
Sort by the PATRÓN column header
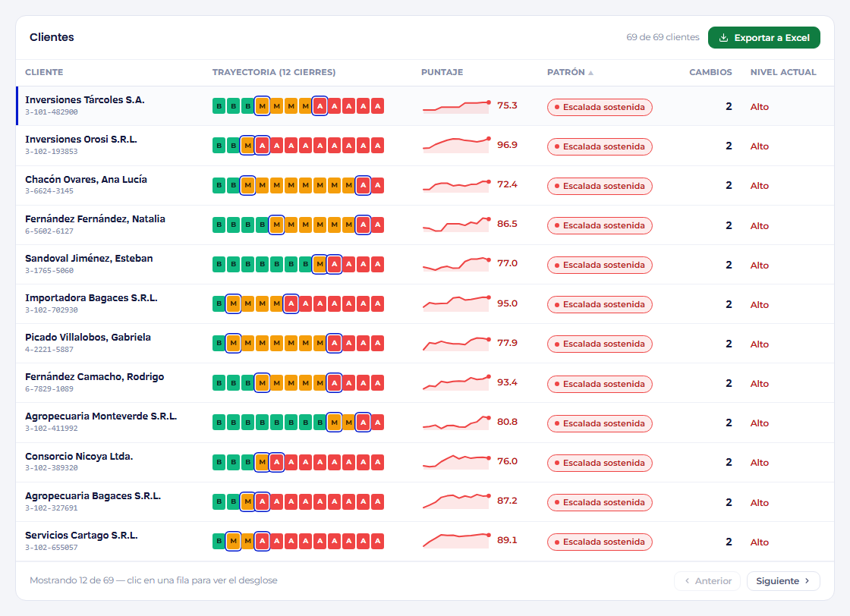pos(570,72)
